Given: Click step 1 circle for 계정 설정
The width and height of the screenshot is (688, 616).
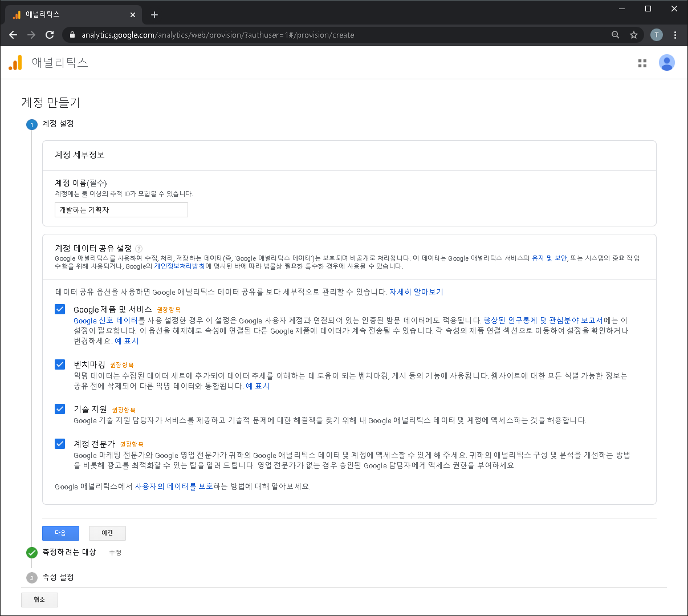Looking at the screenshot, I should (x=32, y=124).
